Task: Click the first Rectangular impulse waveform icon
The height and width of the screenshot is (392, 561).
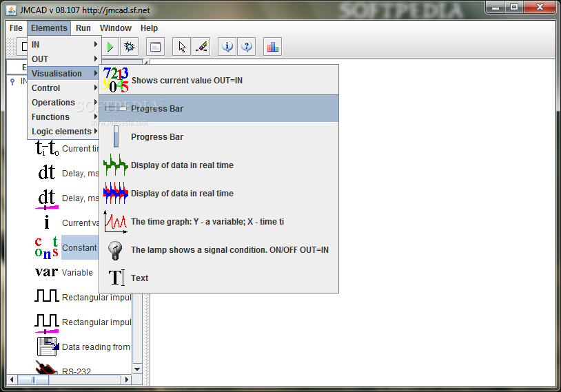Action: point(46,296)
